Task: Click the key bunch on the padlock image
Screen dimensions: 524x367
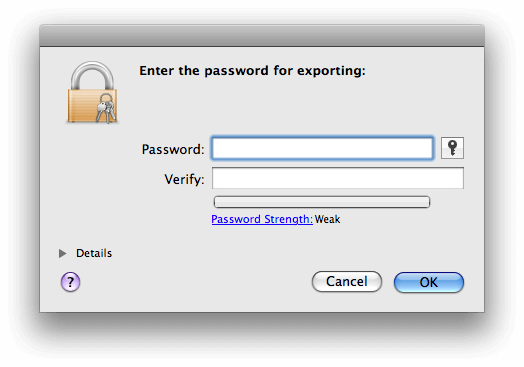Action: 106,108
